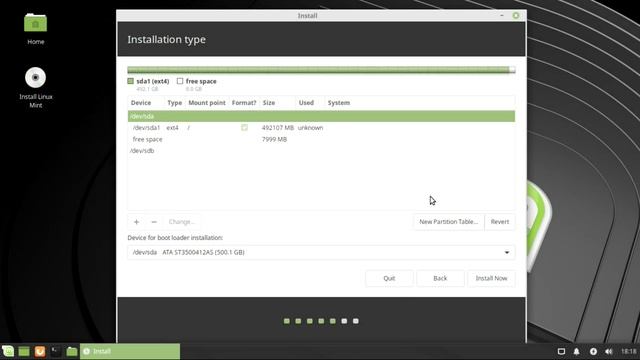The height and width of the screenshot is (360, 640).
Task: Toggle the Format checkbox for /dev/sda1
Action: pos(244,128)
